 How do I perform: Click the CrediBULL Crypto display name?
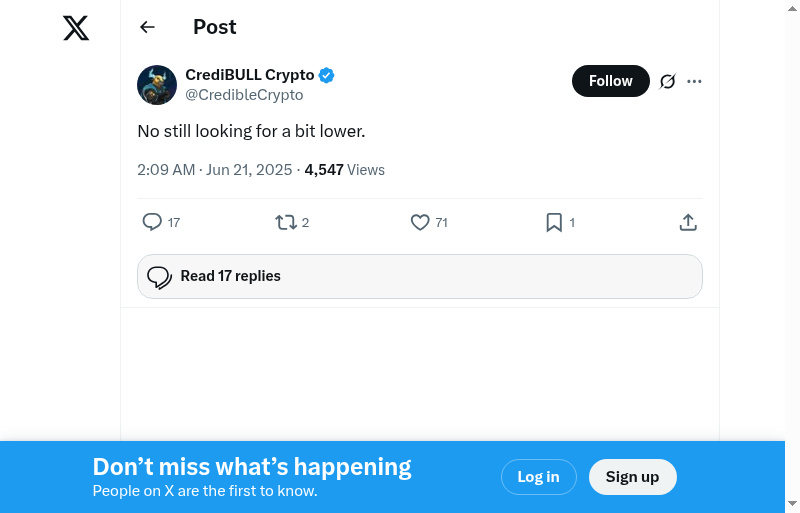coord(250,75)
